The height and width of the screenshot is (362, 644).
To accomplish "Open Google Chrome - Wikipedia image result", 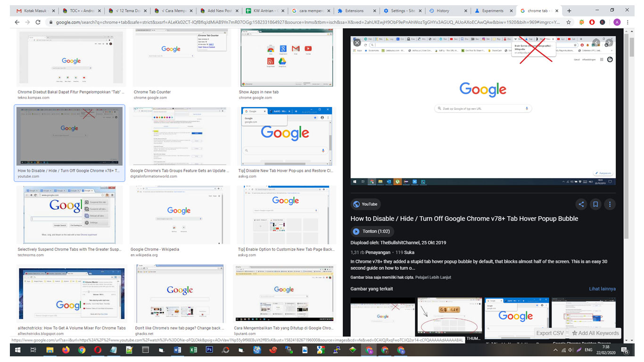I will [180, 215].
